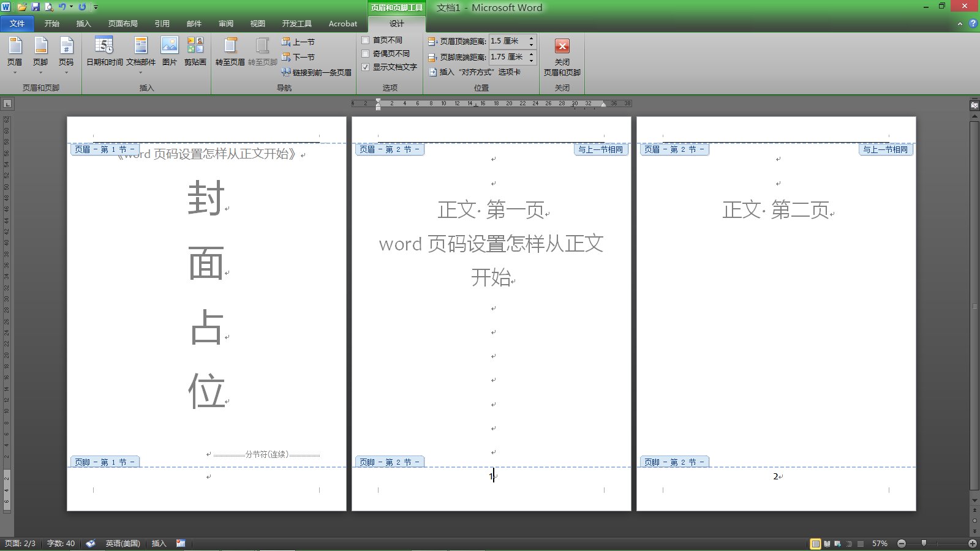Enable 首页不同 option
The height and width of the screenshot is (551, 980).
pyautogui.click(x=365, y=39)
